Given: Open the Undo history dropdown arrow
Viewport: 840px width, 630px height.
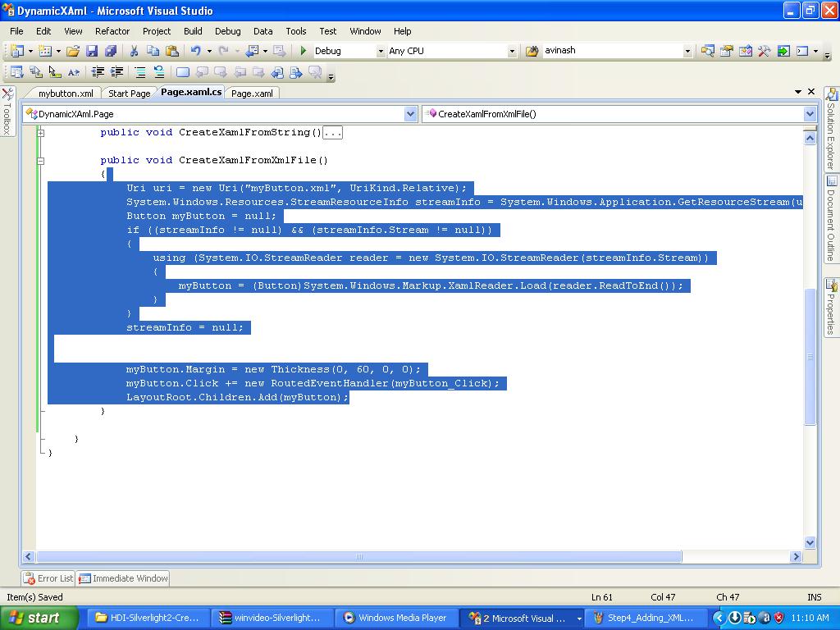Looking at the screenshot, I should pos(209,51).
